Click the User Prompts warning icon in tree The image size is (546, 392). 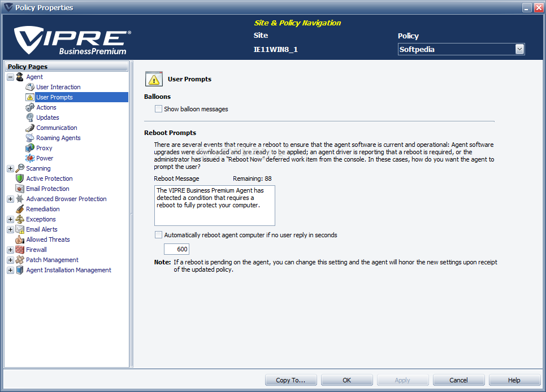(30, 97)
